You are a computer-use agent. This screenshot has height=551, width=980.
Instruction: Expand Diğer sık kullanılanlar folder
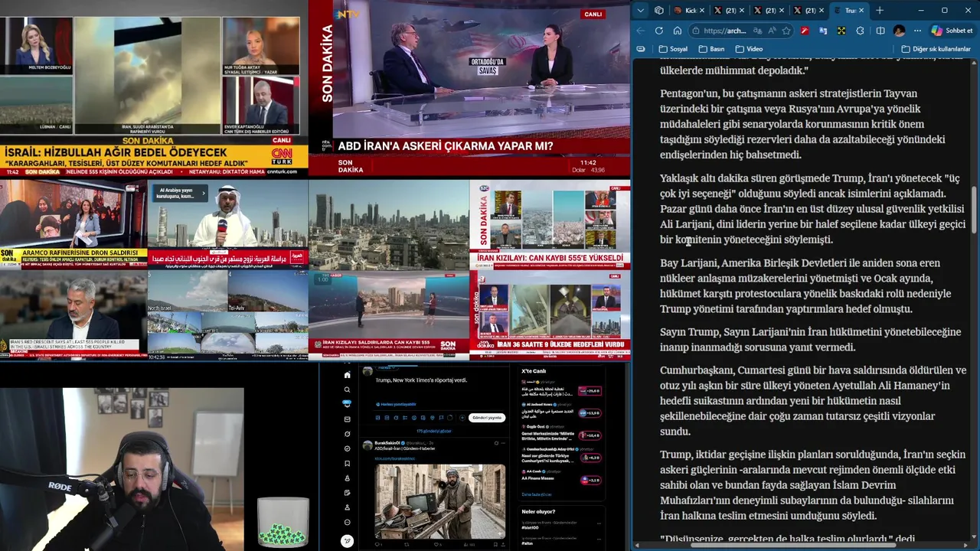tap(936, 49)
